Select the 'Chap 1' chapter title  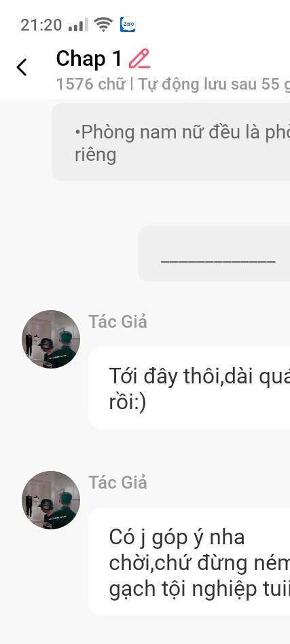(x=89, y=59)
